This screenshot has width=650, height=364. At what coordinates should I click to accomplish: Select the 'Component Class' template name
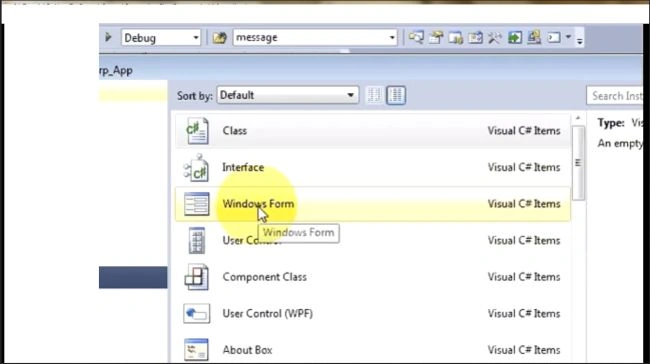click(x=264, y=277)
